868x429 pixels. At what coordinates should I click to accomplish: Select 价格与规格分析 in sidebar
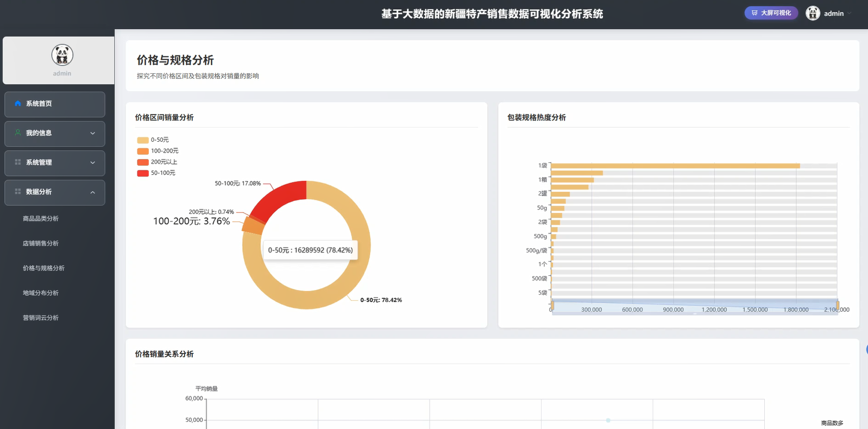click(x=43, y=268)
